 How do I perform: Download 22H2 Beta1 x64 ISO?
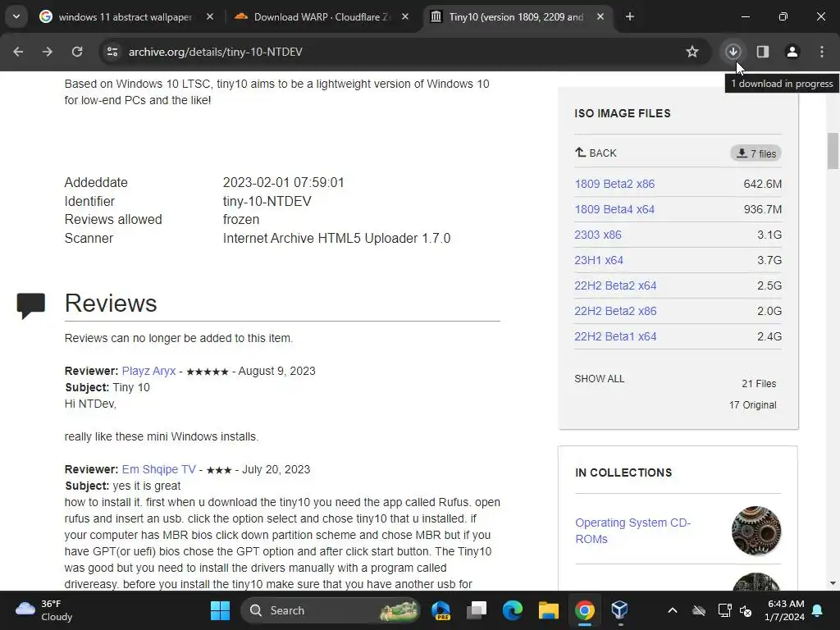pyautogui.click(x=615, y=336)
